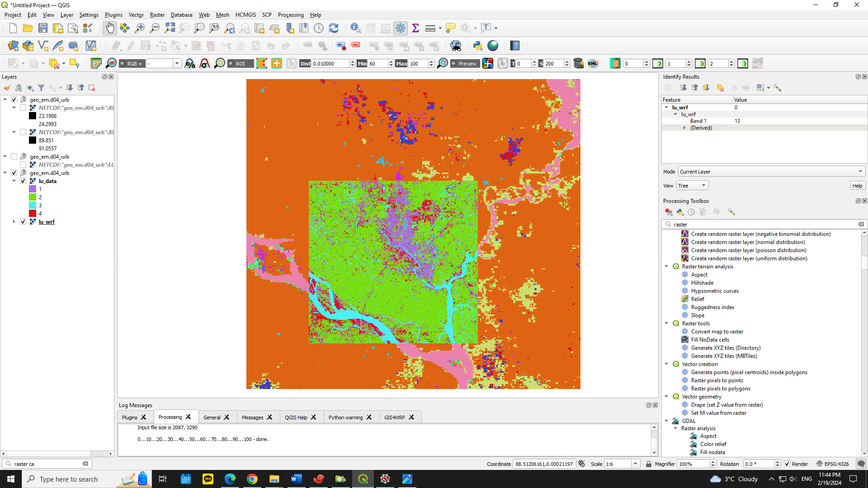Click the Coordinate input field
The width and height of the screenshot is (868, 488).
tap(544, 464)
